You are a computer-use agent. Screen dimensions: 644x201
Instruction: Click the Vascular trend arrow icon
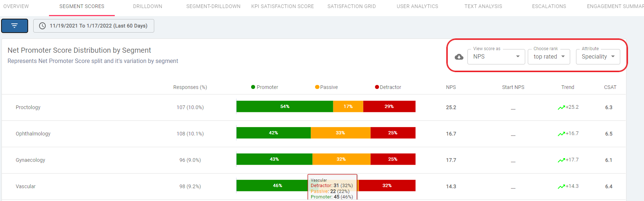point(561,187)
